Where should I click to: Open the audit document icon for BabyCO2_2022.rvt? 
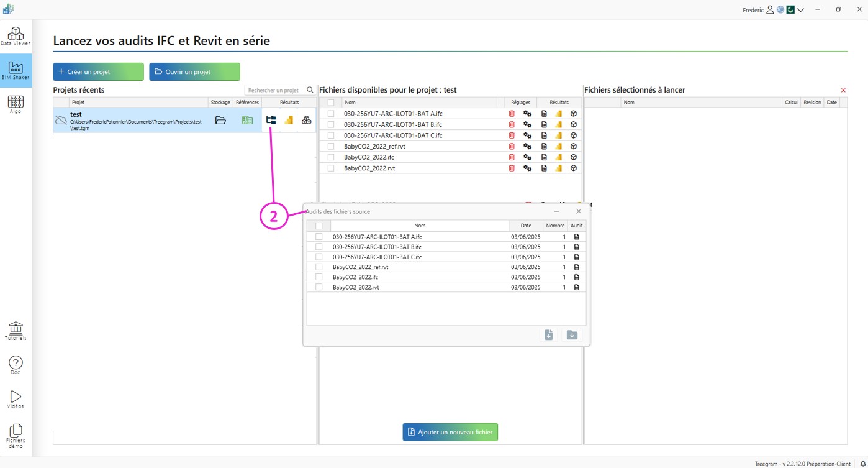[544, 168]
